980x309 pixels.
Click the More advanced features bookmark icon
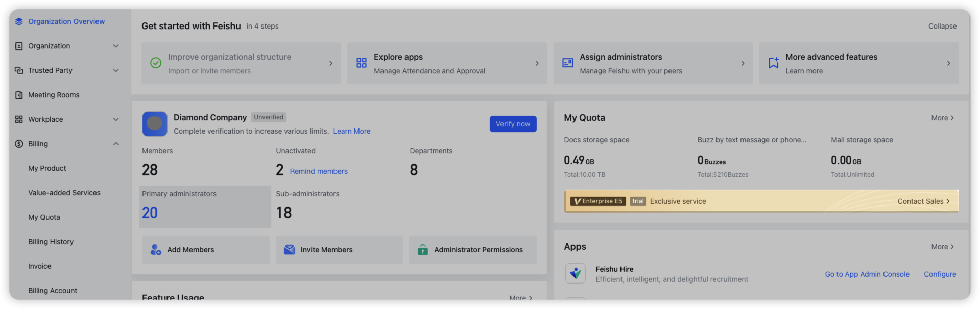tap(773, 63)
